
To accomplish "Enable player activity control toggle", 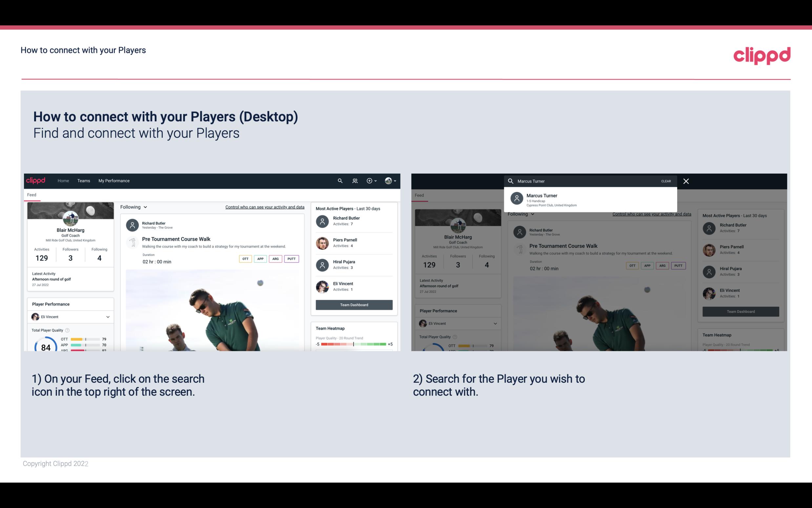I will [x=264, y=206].
